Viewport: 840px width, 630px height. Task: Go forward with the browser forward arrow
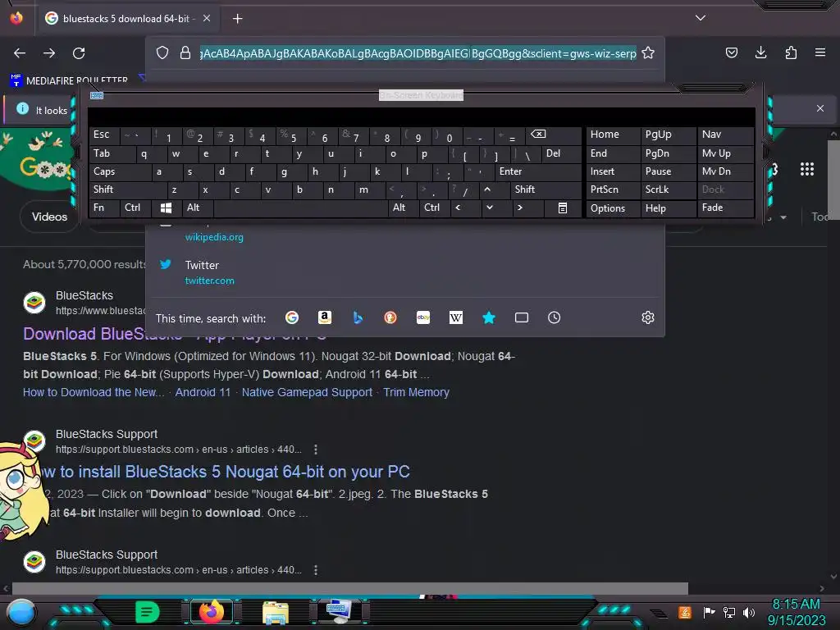(49, 53)
